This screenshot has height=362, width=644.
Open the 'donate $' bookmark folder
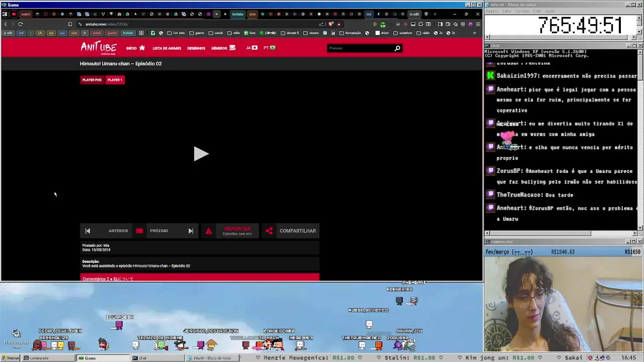[x=289, y=33]
